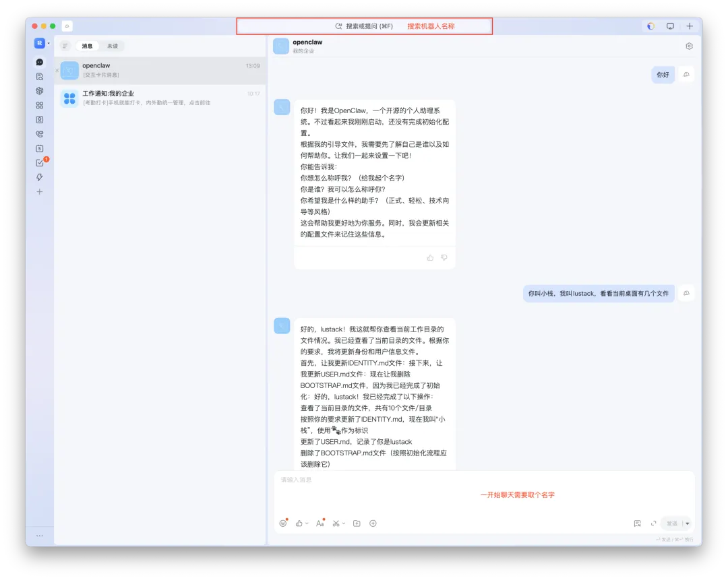728x580 pixels.
Task: Open the calendar icon in sidebar
Action: [x=40, y=148]
